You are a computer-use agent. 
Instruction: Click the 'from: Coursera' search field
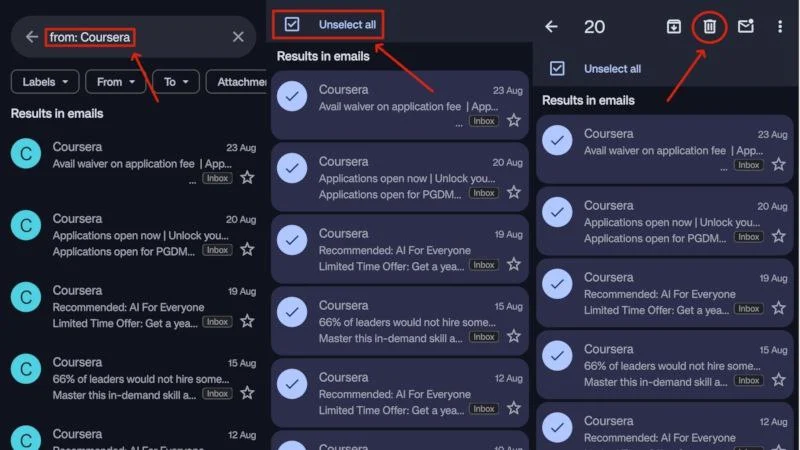coord(133,37)
